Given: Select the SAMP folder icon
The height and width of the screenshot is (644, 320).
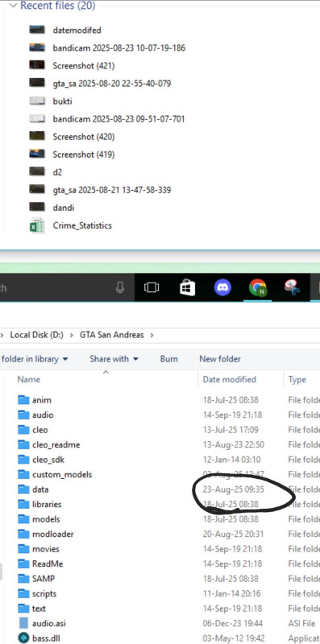Looking at the screenshot, I should (24, 578).
